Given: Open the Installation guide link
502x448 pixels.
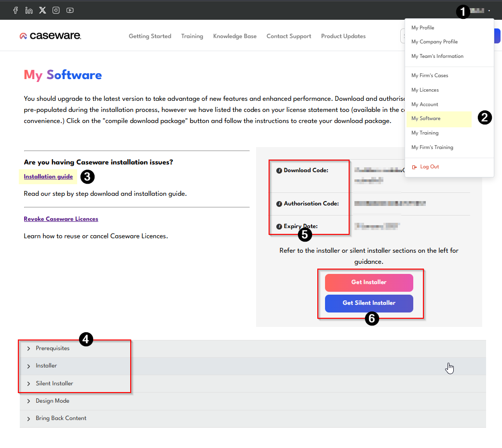Looking at the screenshot, I should pyautogui.click(x=48, y=176).
